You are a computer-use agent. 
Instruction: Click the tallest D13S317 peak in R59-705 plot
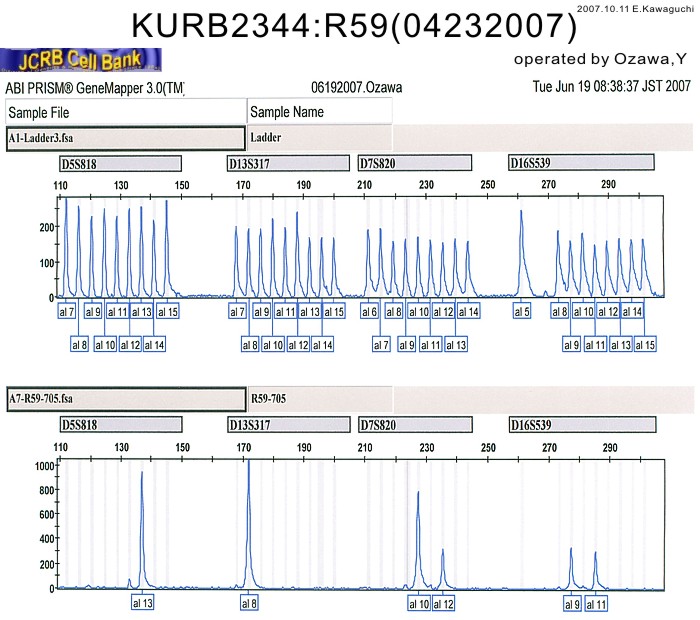249,470
